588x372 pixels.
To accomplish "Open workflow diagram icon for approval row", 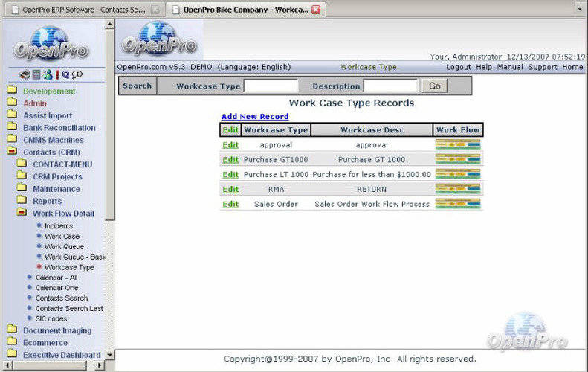I will (458, 145).
